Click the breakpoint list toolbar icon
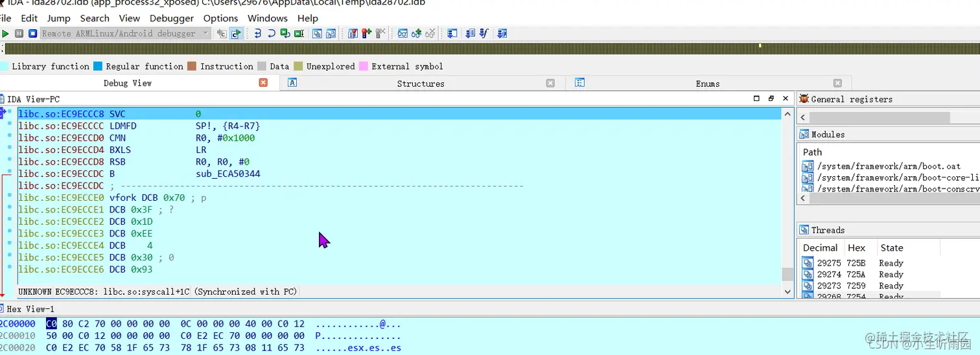Viewport: 980px width, 355px height. [353, 33]
